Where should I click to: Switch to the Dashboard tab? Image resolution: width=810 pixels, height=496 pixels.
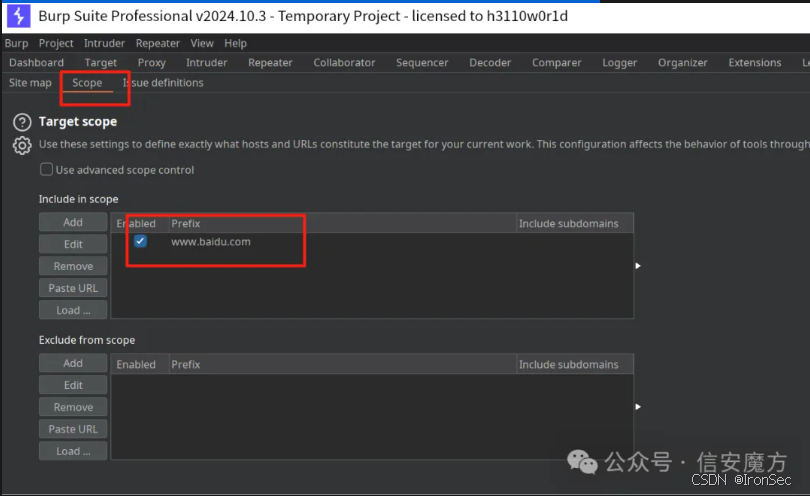coord(37,63)
